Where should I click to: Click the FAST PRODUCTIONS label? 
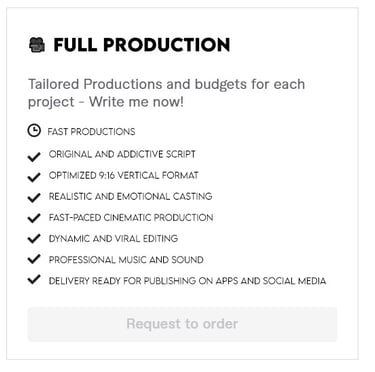[x=91, y=132]
